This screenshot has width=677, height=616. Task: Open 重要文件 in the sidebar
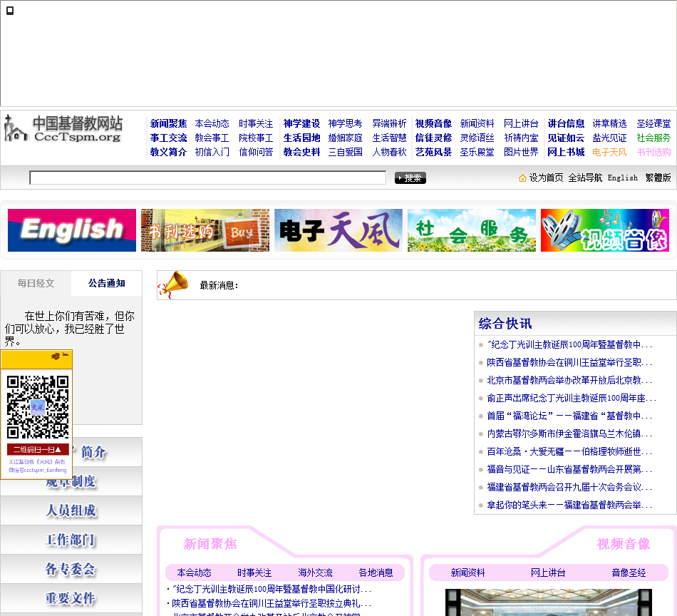pyautogui.click(x=71, y=598)
